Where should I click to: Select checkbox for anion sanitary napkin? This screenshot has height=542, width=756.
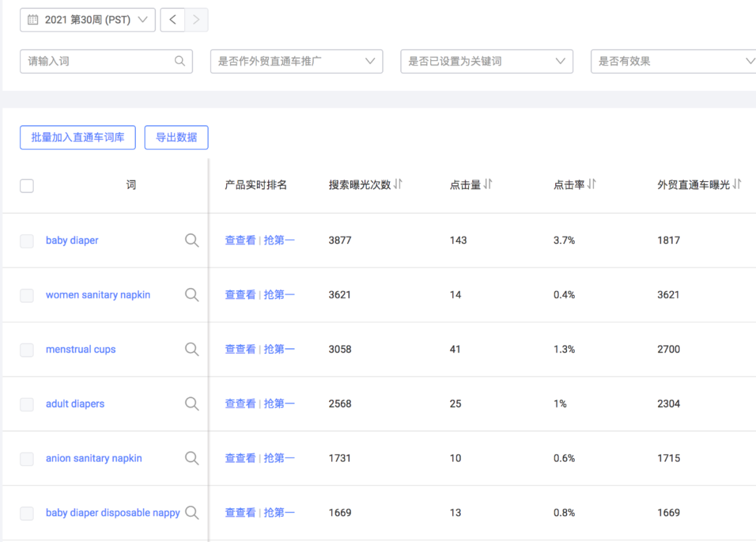click(27, 459)
